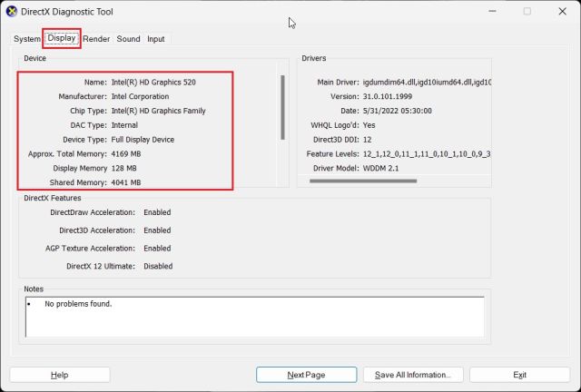The image size is (581, 392).
Task: Click the Help button
Action: pyautogui.click(x=60, y=375)
